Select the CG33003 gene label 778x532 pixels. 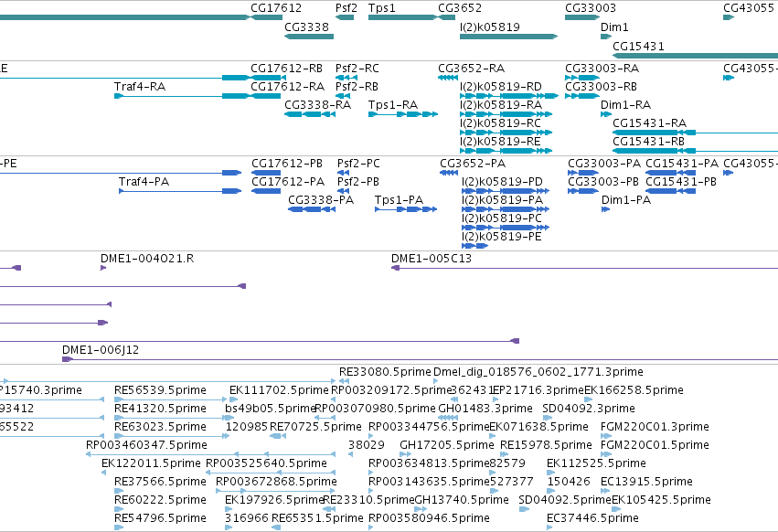591,8
